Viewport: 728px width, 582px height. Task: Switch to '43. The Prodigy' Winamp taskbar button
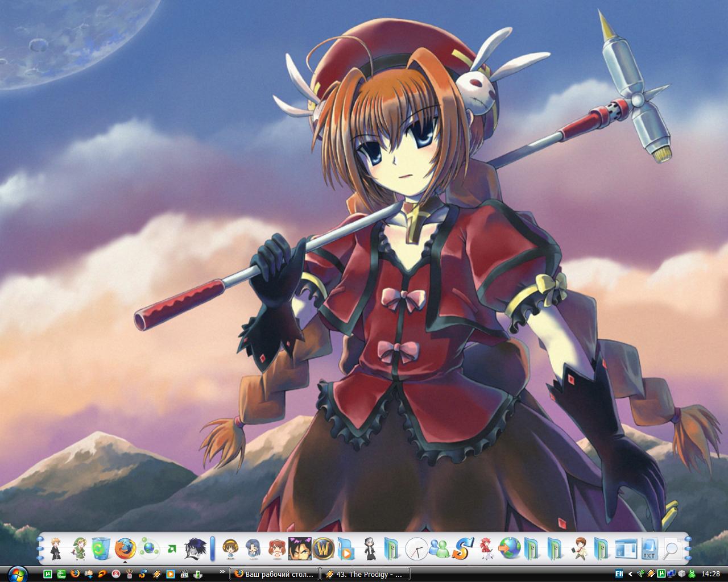pos(365,574)
